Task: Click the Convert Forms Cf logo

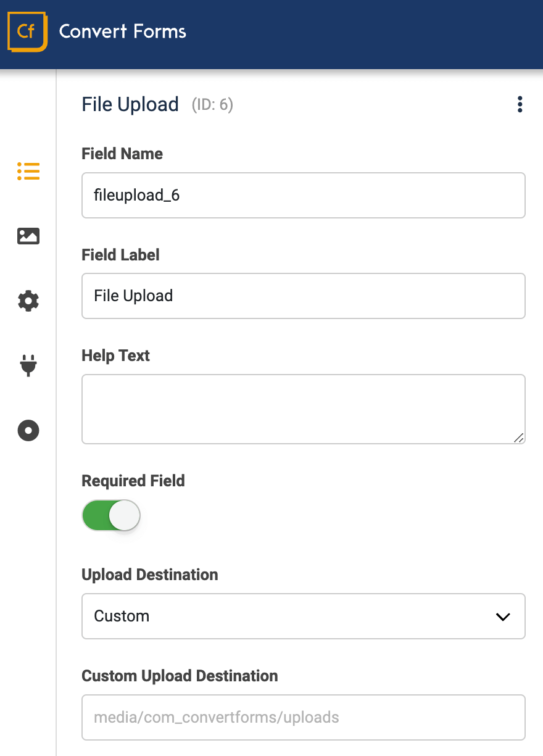Action: [27, 31]
